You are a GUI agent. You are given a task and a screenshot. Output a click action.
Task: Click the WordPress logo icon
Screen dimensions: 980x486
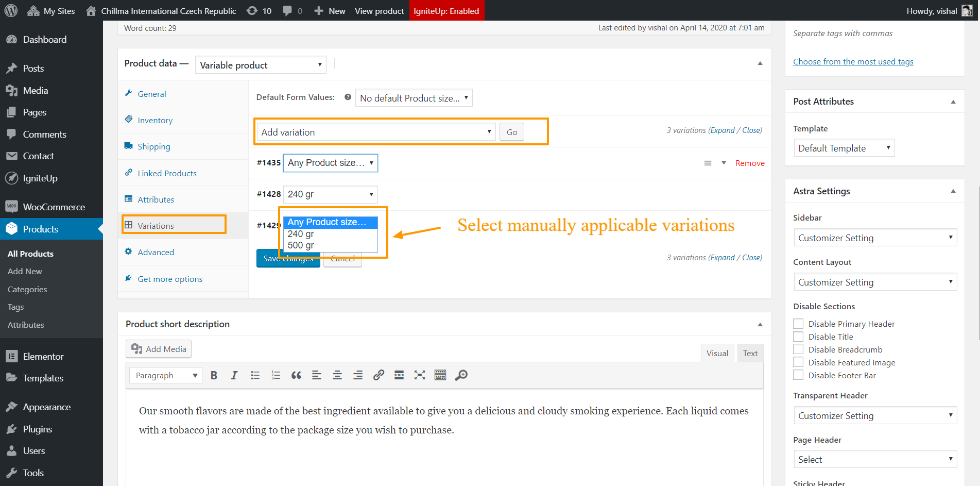click(x=11, y=10)
